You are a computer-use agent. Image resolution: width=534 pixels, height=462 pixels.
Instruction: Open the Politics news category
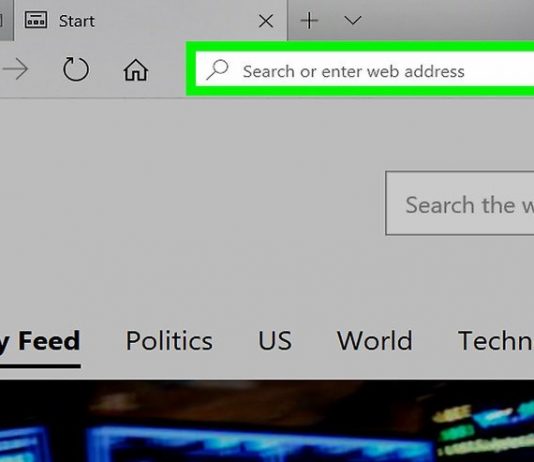coord(169,341)
